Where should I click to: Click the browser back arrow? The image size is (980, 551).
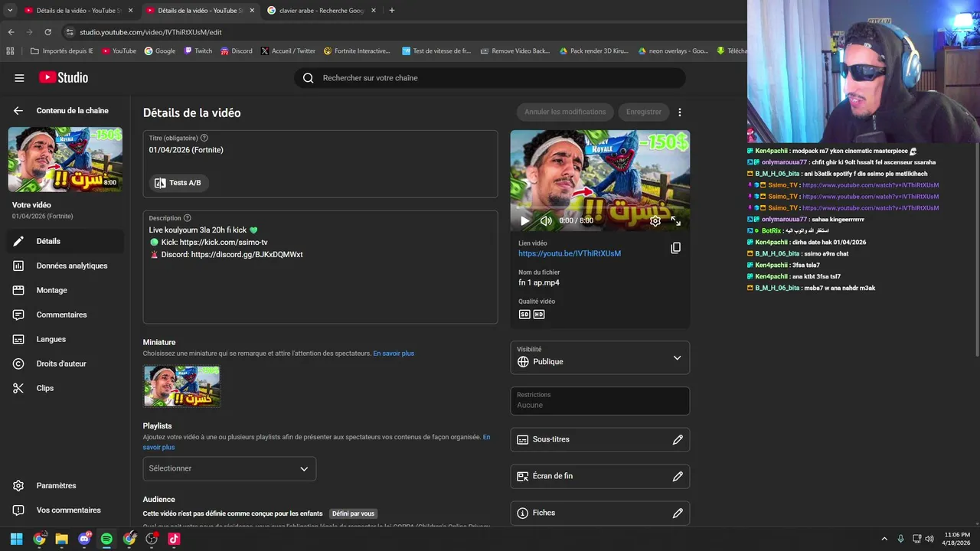click(x=11, y=32)
